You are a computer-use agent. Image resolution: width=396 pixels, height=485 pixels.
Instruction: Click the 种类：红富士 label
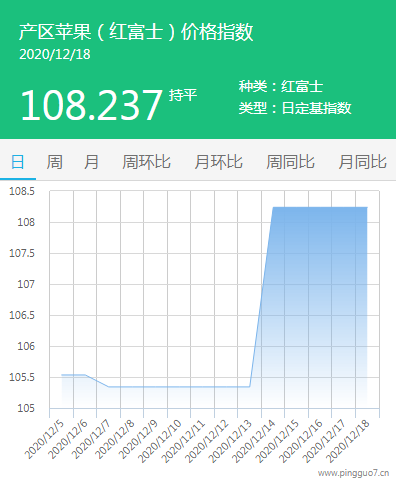click(x=281, y=87)
